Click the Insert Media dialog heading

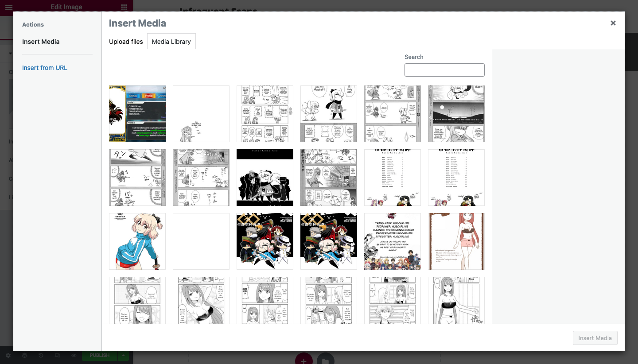[137, 23]
